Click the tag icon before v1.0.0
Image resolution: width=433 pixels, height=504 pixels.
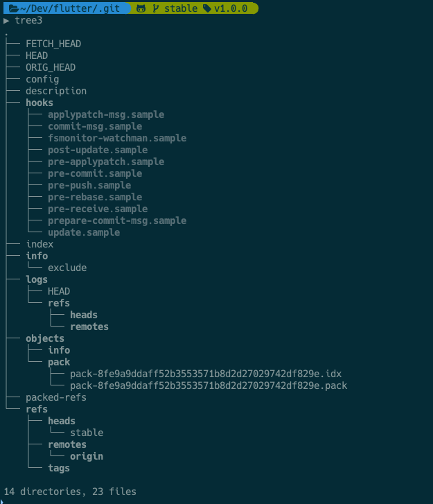[207, 8]
